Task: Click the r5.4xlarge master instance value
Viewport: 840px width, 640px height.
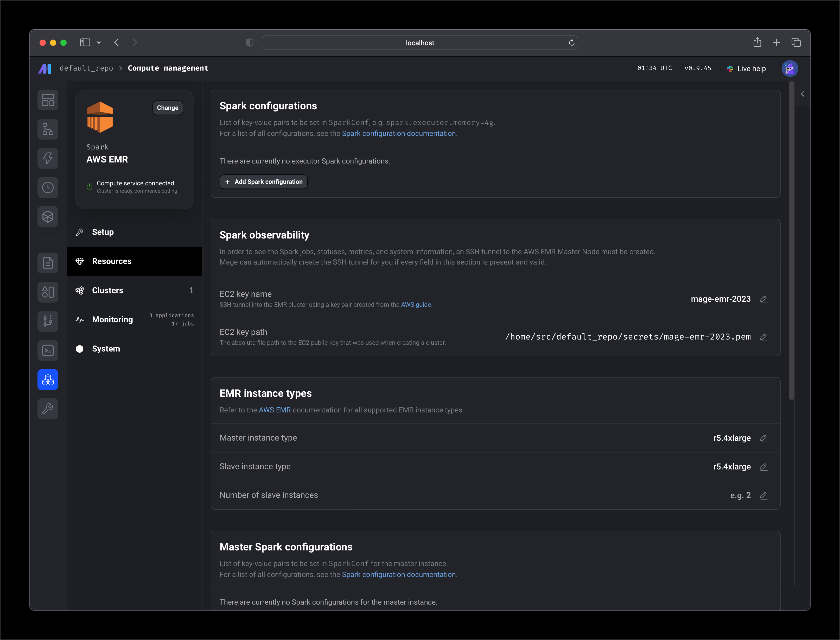Action: tap(732, 438)
